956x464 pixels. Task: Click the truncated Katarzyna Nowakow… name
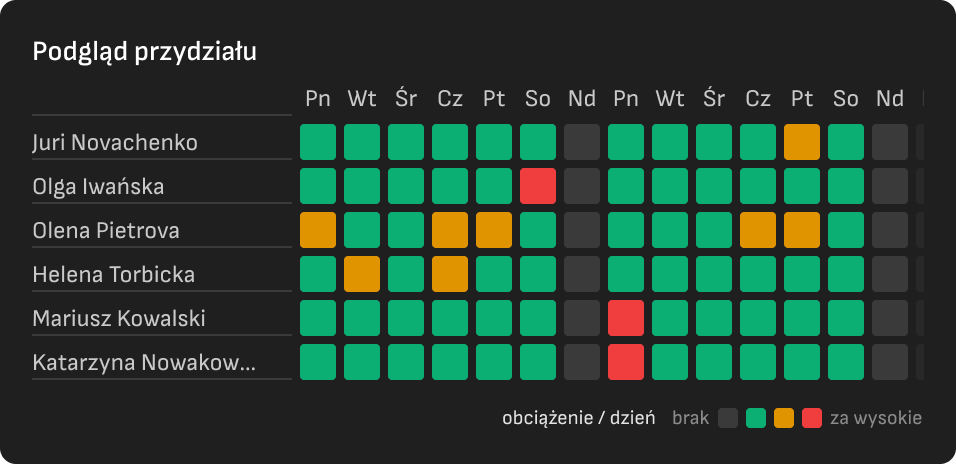(x=144, y=363)
